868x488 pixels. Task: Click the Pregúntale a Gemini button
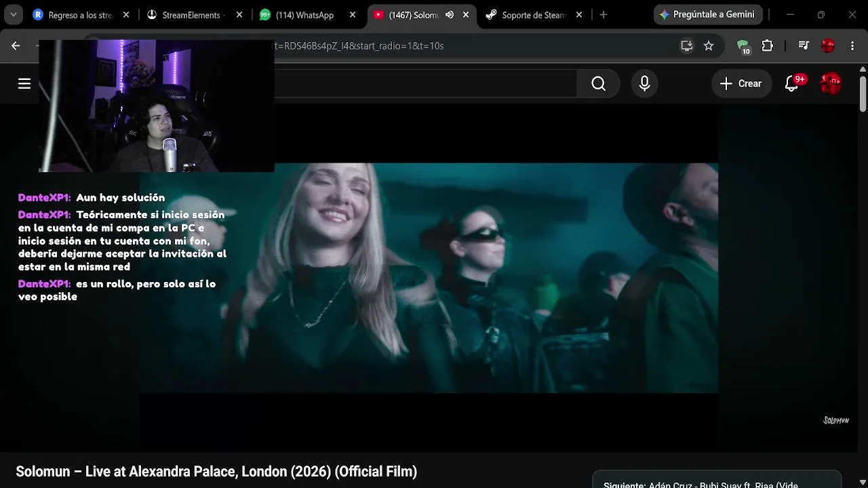pyautogui.click(x=708, y=15)
